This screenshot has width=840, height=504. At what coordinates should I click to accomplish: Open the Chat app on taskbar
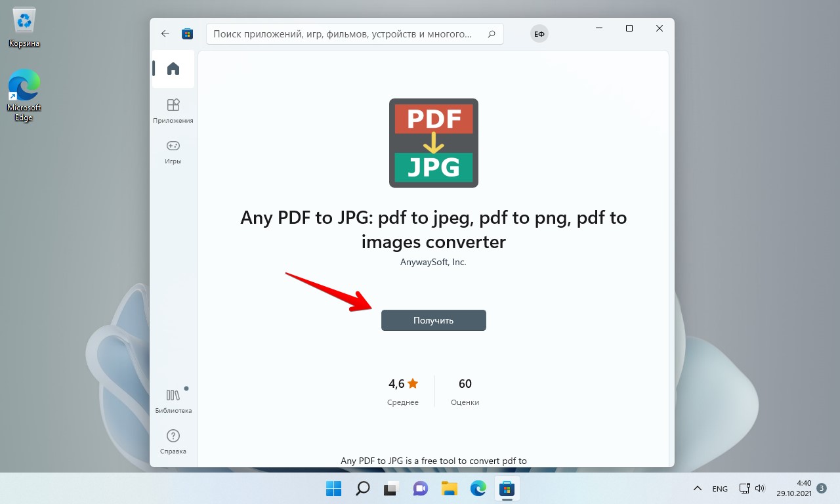pos(420,488)
